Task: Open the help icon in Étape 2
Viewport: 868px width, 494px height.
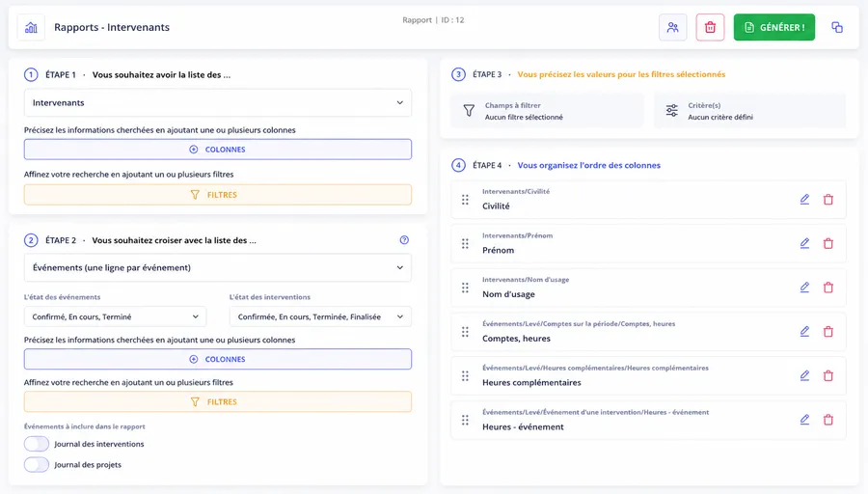Action: pos(404,240)
